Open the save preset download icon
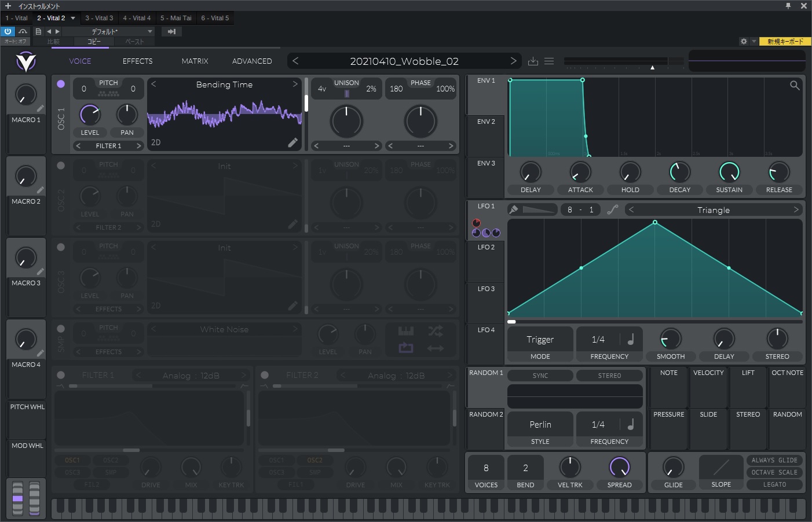 pyautogui.click(x=533, y=60)
